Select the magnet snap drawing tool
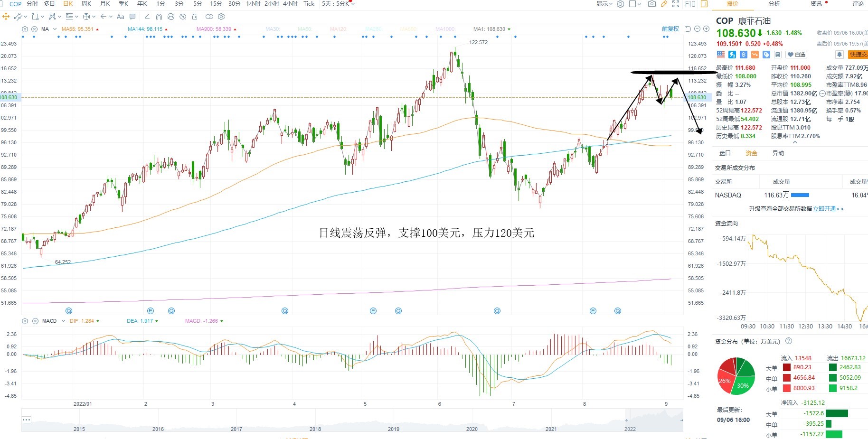 (x=159, y=17)
